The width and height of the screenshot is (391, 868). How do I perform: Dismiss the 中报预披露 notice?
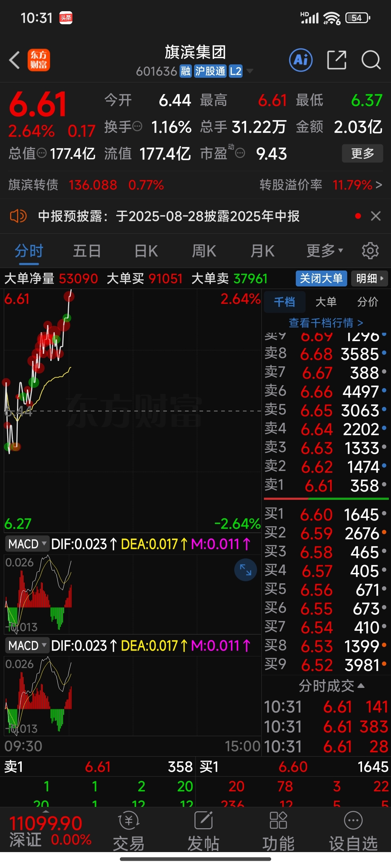click(376, 216)
